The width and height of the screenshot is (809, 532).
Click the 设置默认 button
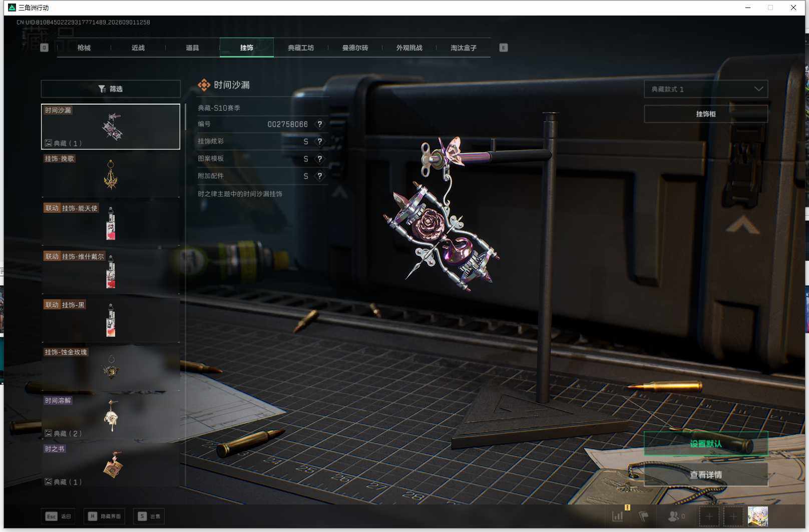(x=706, y=444)
